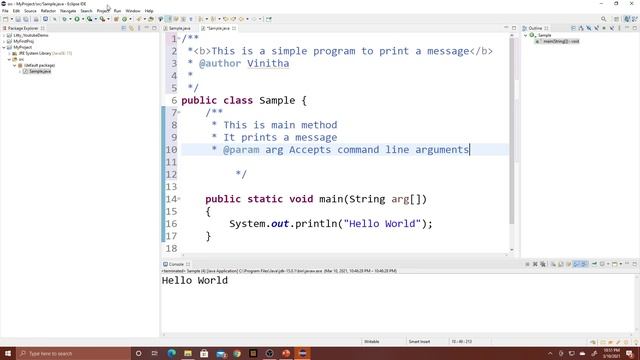This screenshot has width=640, height=360.
Task: Toggle Show Console on Standard Error
Action: [584, 264]
